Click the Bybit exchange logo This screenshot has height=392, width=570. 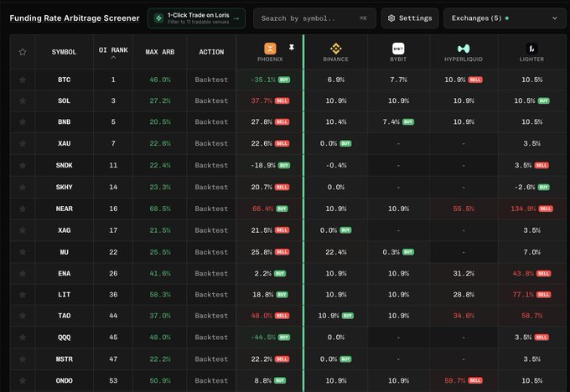point(398,49)
